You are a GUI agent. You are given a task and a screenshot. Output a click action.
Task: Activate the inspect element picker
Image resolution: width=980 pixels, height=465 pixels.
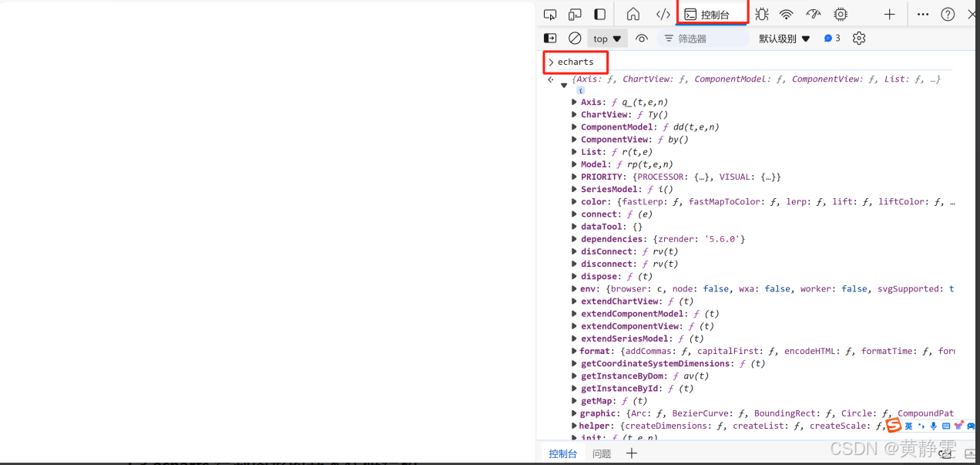tap(550, 14)
